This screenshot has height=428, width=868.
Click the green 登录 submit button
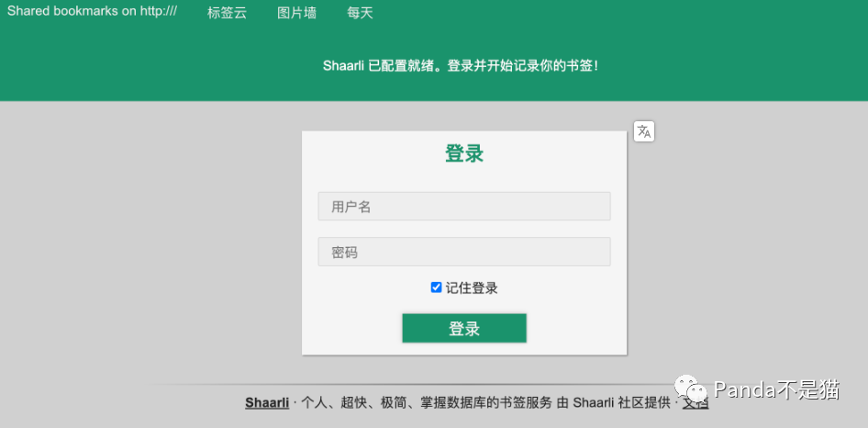coord(464,328)
